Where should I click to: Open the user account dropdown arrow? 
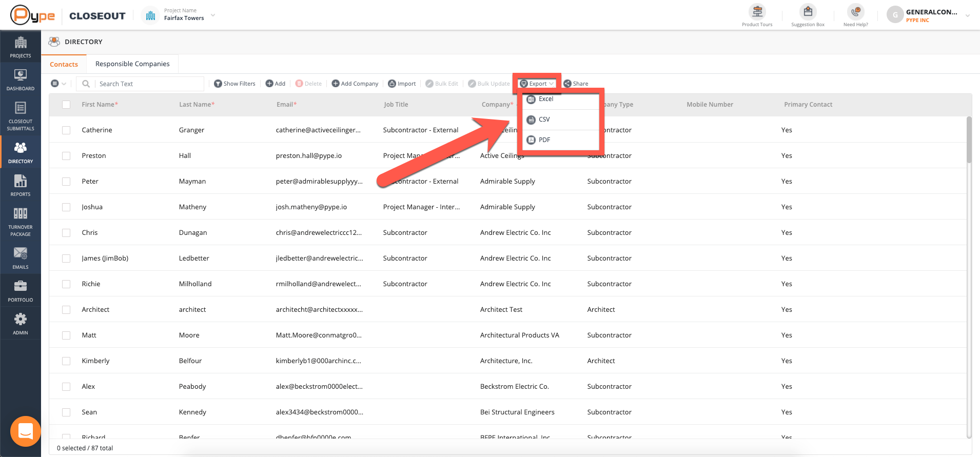967,15
